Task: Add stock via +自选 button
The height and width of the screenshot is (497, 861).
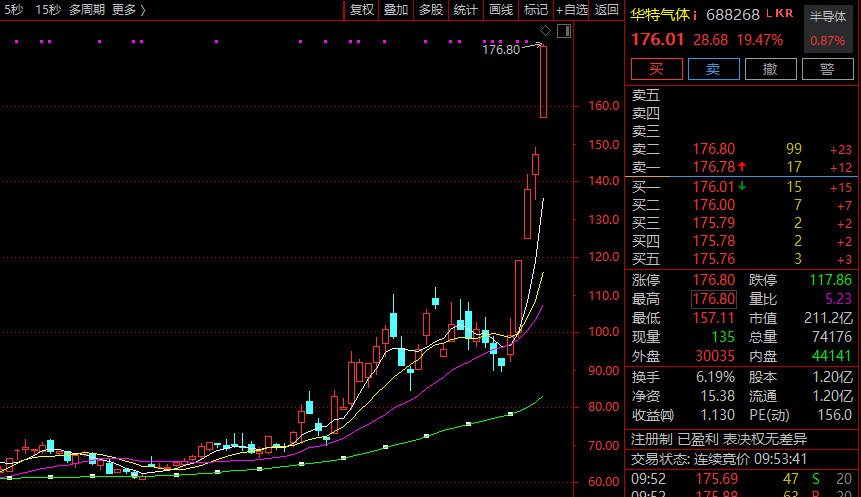Action: [x=571, y=10]
